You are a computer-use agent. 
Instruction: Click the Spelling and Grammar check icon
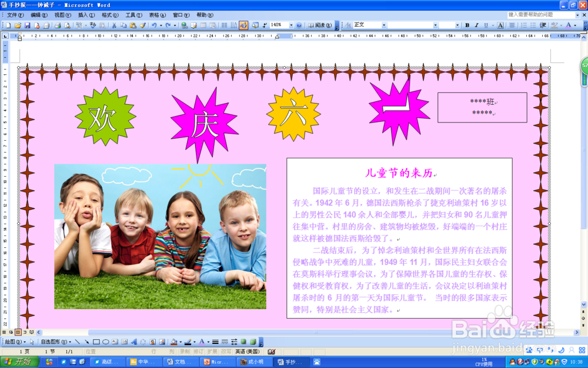point(93,25)
